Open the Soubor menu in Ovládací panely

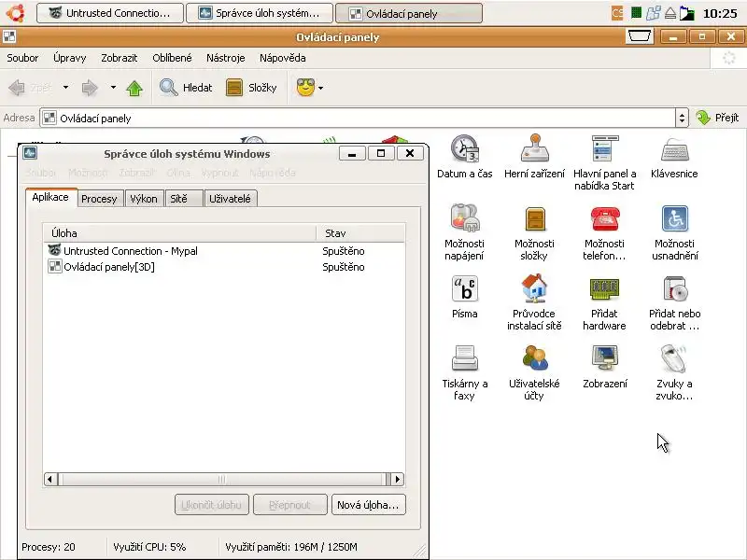22,58
